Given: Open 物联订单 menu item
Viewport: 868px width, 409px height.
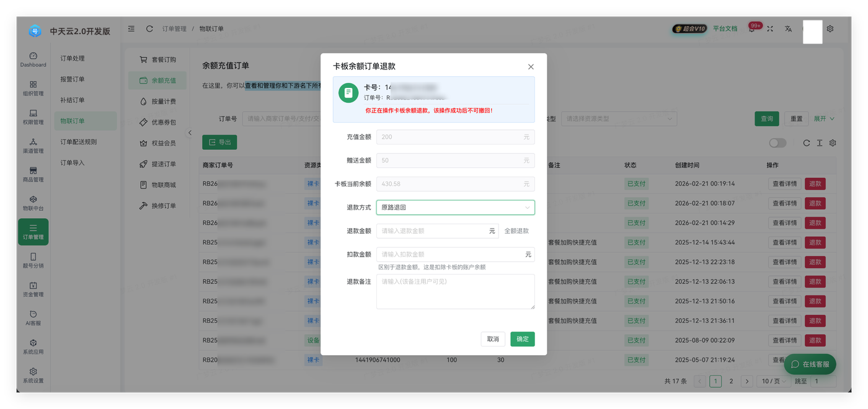Looking at the screenshot, I should pos(85,121).
